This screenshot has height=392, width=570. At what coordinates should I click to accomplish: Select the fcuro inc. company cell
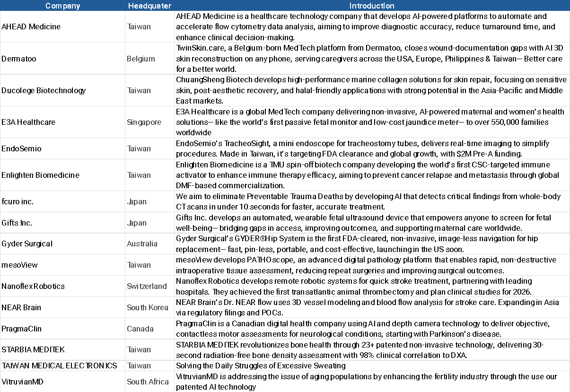62,201
